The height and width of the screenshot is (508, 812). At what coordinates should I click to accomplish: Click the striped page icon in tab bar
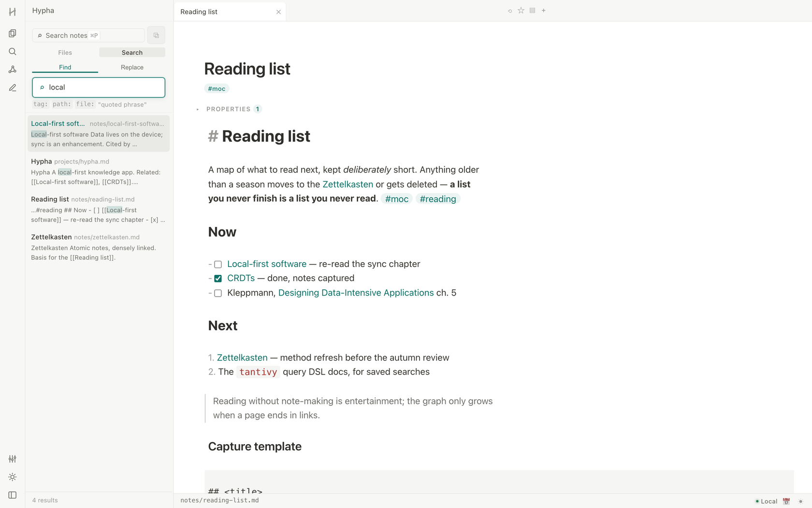point(532,11)
